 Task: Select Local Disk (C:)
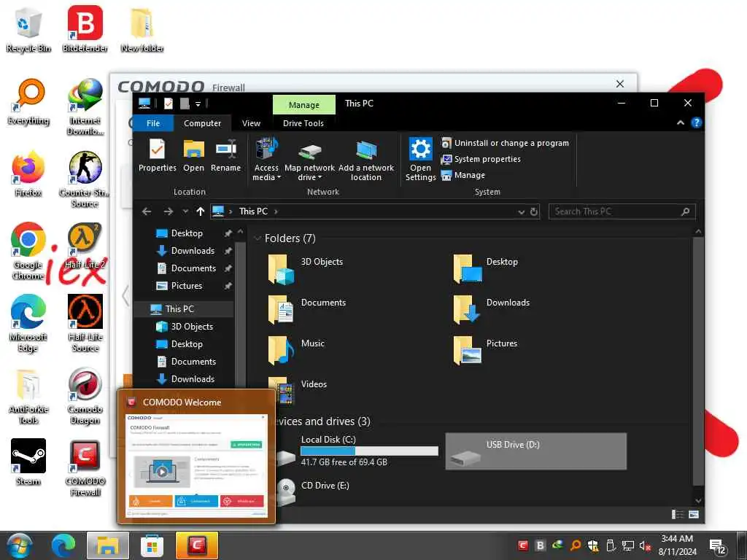(356, 451)
